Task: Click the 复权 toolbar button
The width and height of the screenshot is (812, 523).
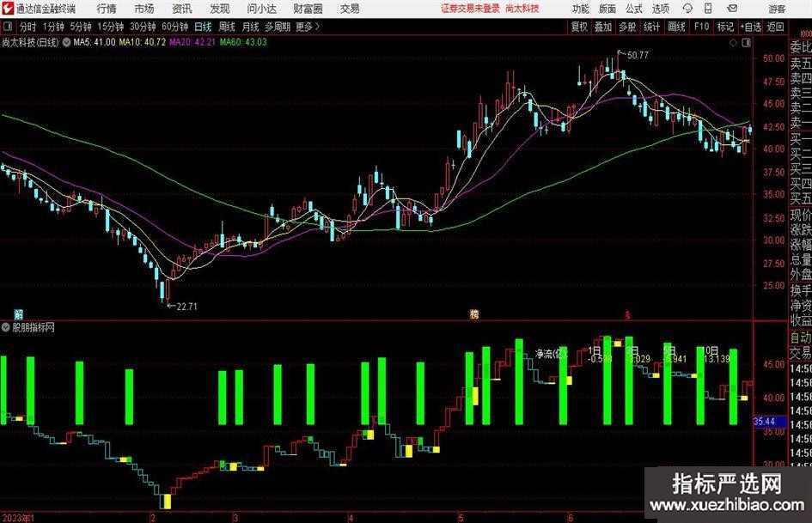Action: tap(579, 27)
